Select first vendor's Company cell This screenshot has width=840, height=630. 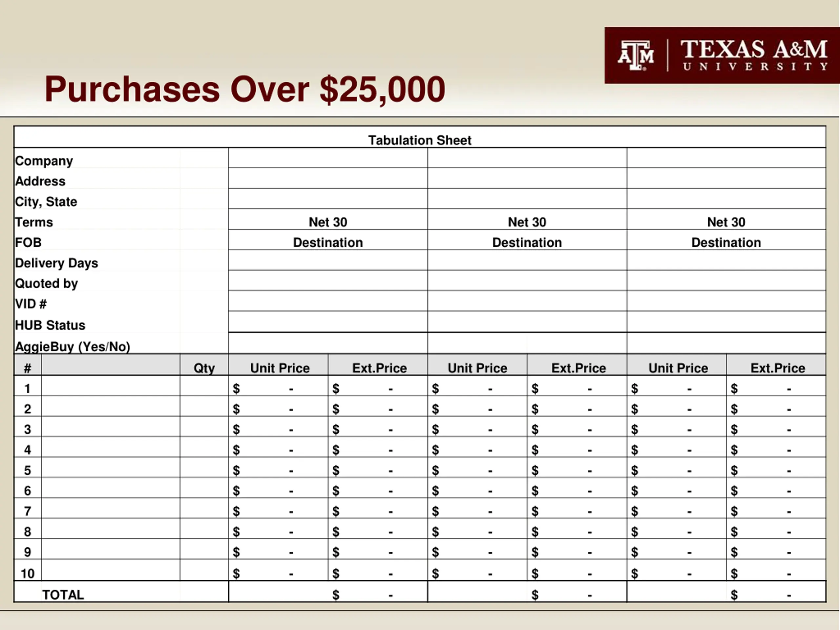(x=328, y=158)
